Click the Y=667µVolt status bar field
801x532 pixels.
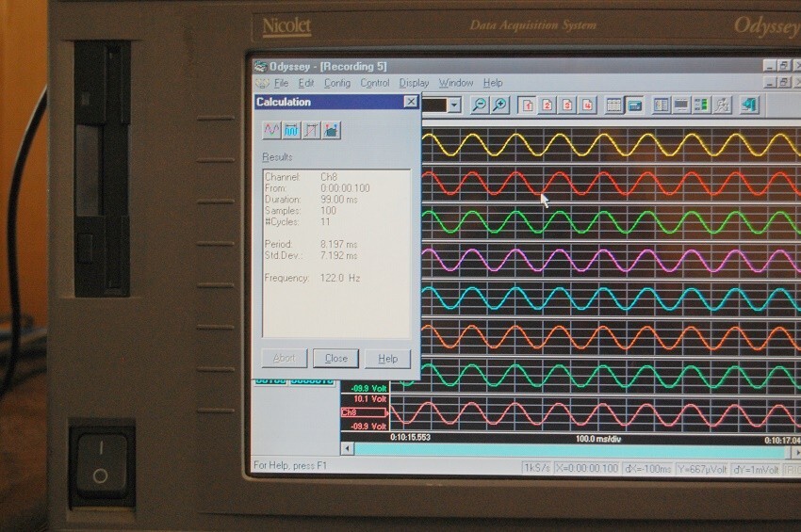coord(702,469)
